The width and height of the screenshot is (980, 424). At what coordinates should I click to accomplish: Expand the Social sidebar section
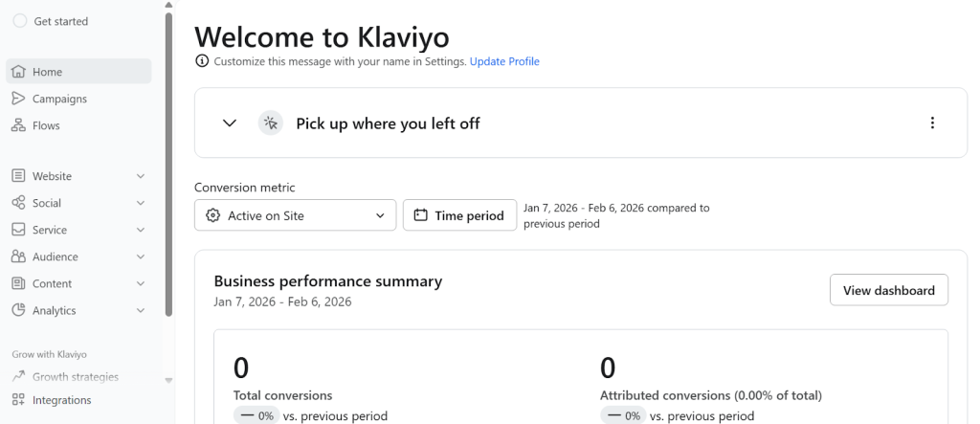tap(141, 203)
